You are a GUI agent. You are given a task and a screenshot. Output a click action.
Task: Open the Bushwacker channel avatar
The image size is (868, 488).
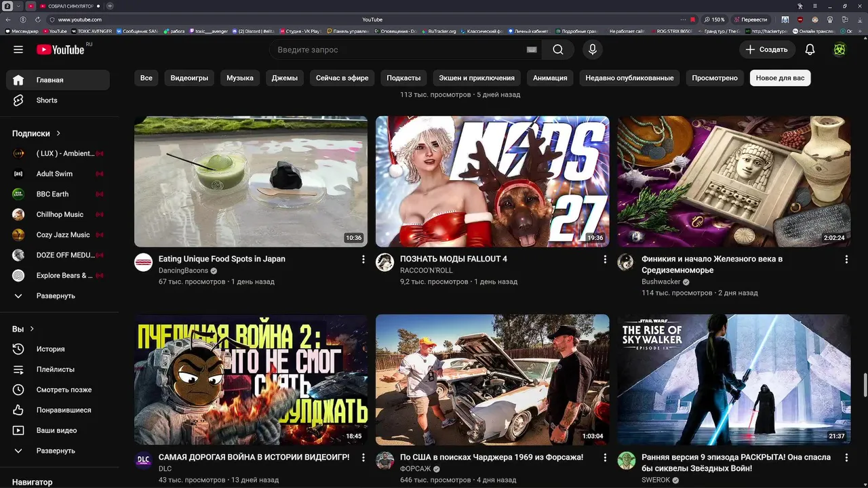click(x=626, y=262)
